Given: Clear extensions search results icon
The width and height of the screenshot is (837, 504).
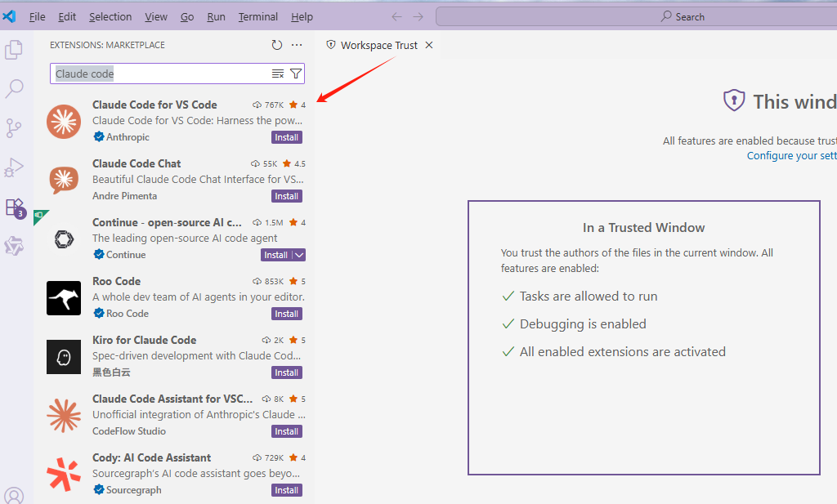Looking at the screenshot, I should 278,74.
